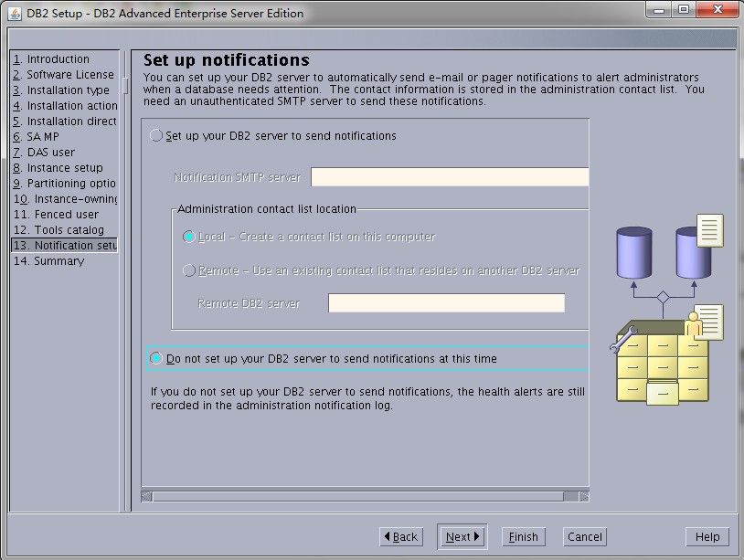Click the Next button
This screenshot has height=560, width=744.
[462, 537]
